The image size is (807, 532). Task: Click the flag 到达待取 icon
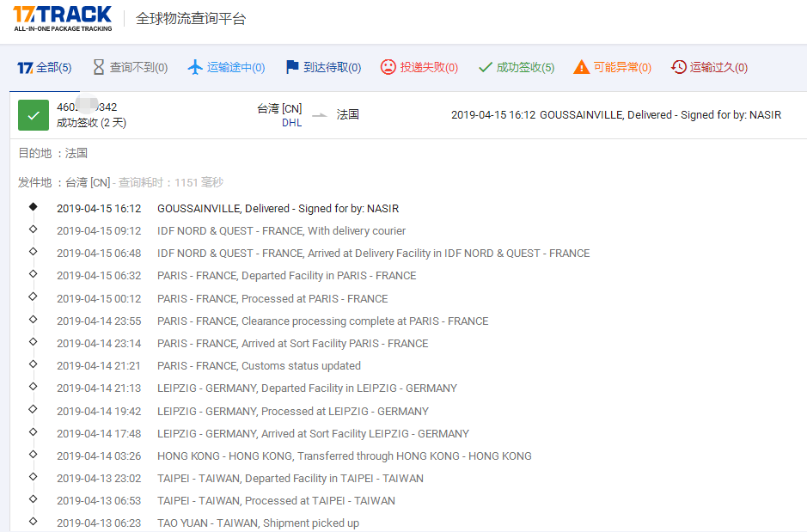(x=292, y=67)
